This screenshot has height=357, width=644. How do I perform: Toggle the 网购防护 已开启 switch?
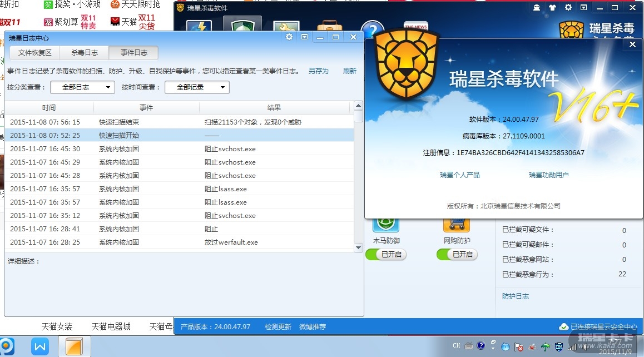457,254
